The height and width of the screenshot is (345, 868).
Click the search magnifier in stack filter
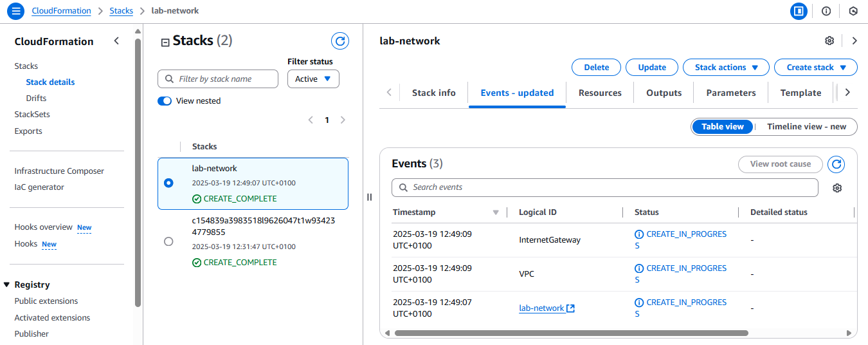[170, 79]
